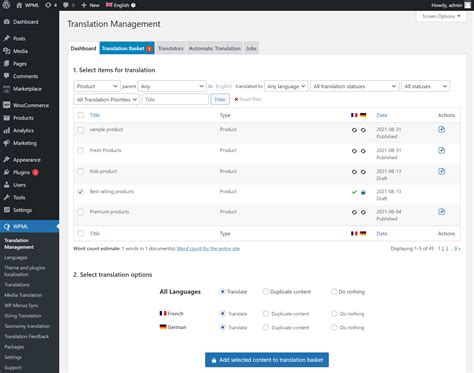This screenshot has width=474, height=373.
Task: Click French status icon for sample product
Action: pyautogui.click(x=354, y=130)
